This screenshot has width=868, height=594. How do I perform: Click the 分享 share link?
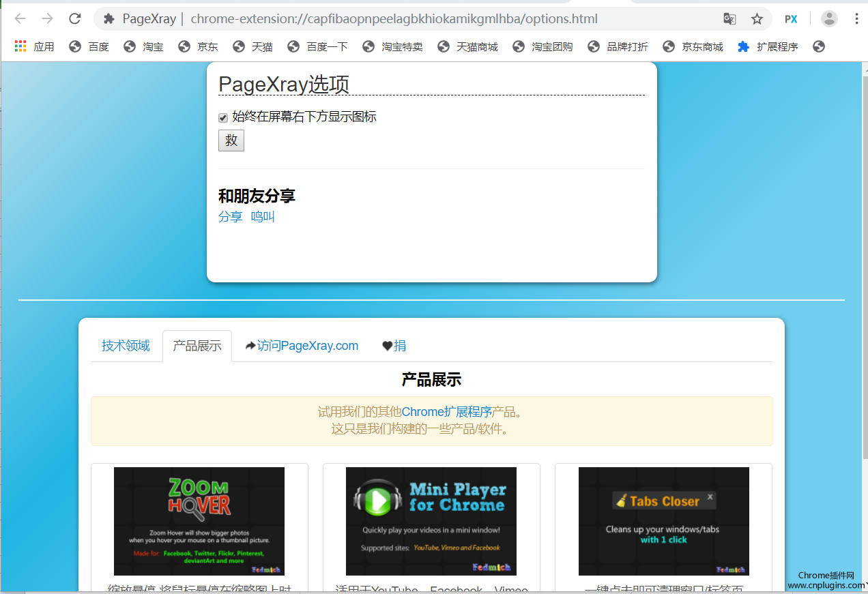[231, 217]
